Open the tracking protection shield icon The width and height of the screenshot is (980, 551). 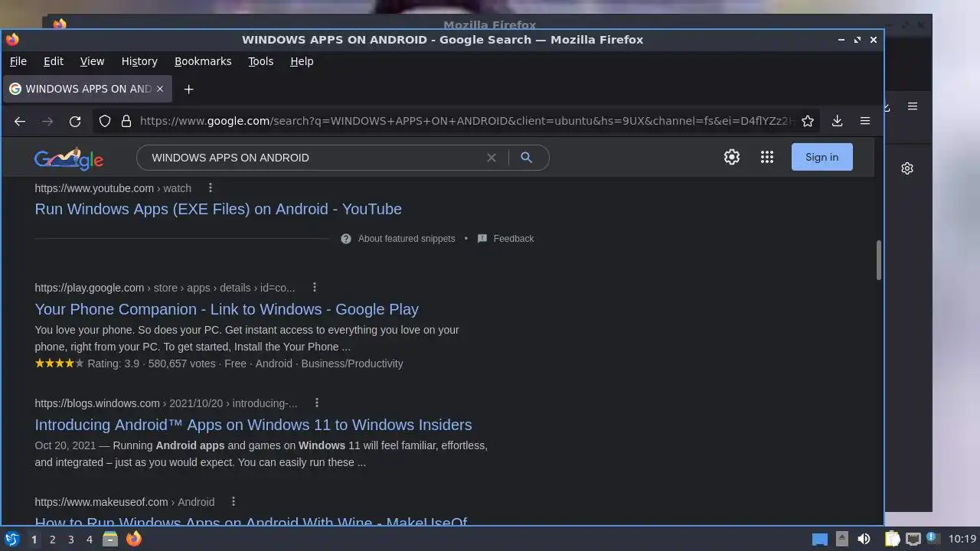[x=105, y=121]
